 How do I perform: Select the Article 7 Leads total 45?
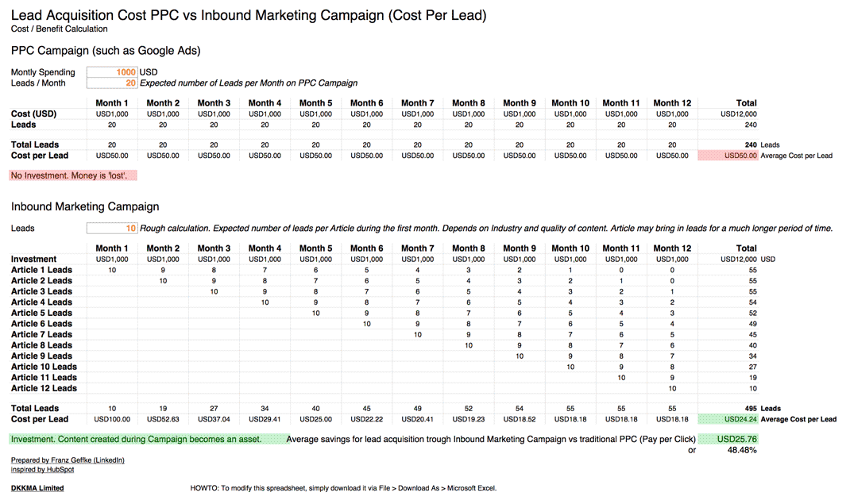coord(753,335)
